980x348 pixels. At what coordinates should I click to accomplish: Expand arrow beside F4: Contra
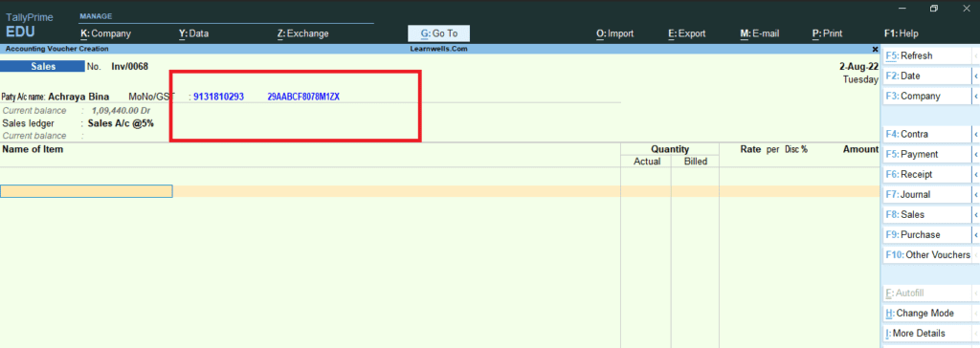pos(975,134)
